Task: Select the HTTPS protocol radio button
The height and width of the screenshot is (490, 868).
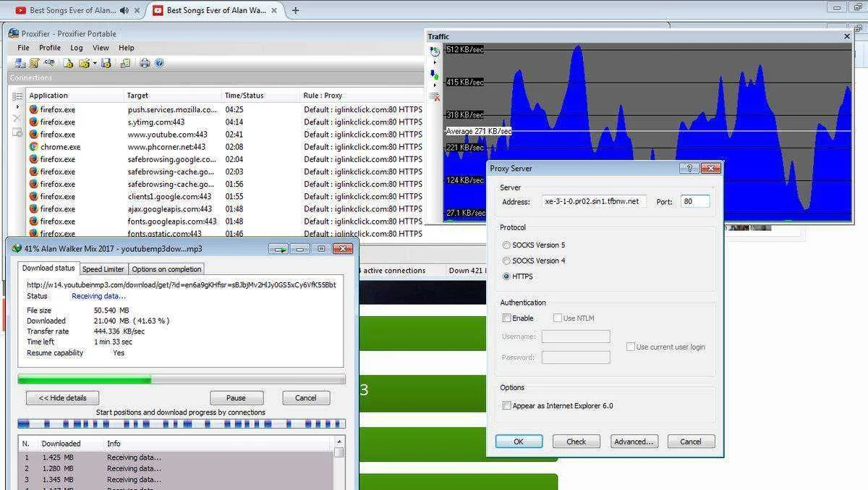Action: [x=506, y=276]
